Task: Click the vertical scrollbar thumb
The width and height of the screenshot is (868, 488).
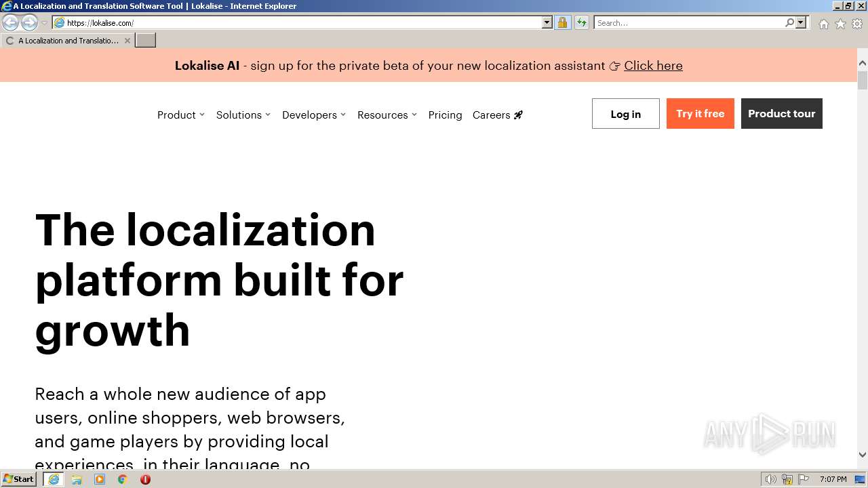Action: tap(863, 80)
